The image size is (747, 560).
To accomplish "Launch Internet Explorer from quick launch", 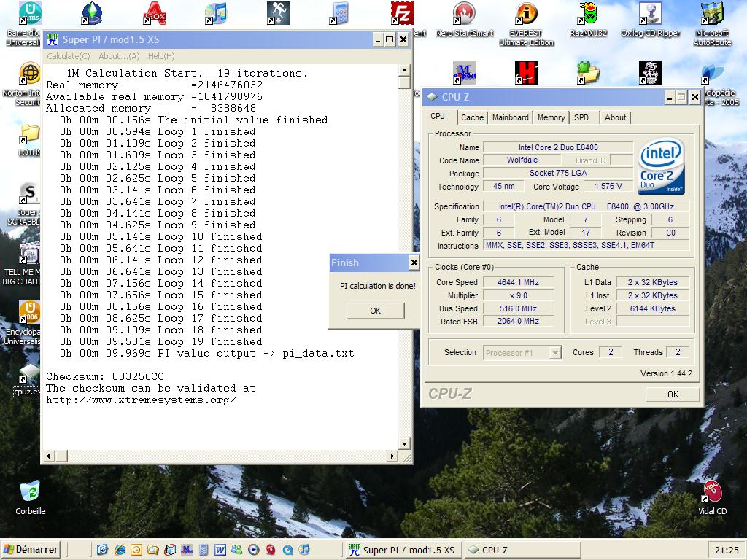I will 120,550.
